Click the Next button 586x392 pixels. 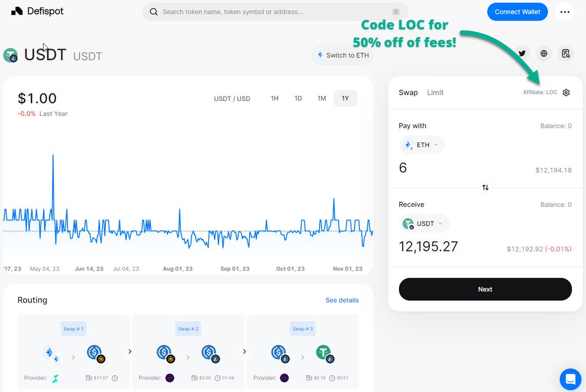tap(485, 289)
